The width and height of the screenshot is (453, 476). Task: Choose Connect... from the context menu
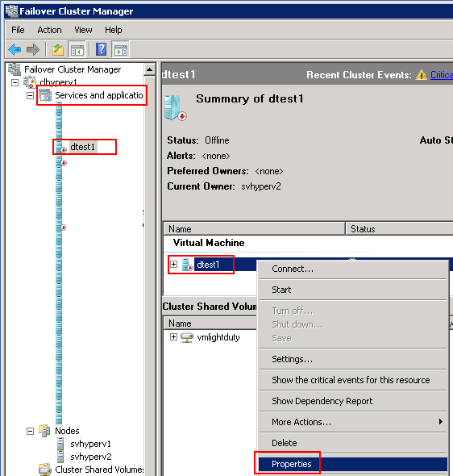[352, 269]
